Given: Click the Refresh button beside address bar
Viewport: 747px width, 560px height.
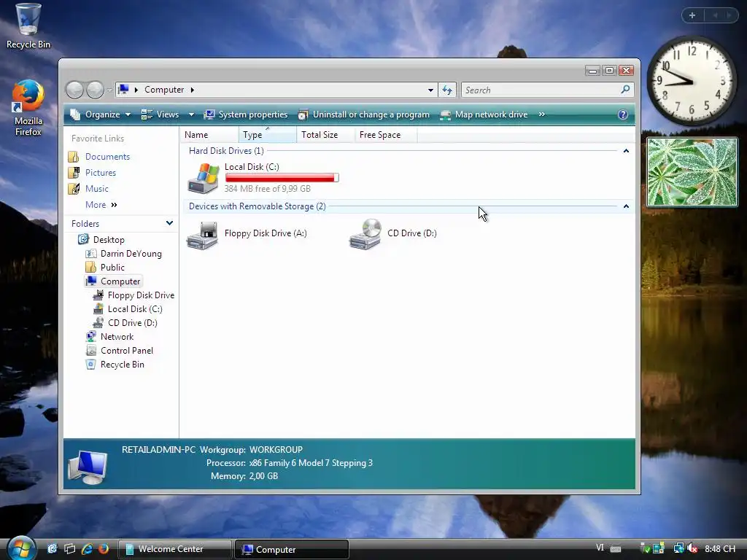Looking at the screenshot, I should (447, 90).
